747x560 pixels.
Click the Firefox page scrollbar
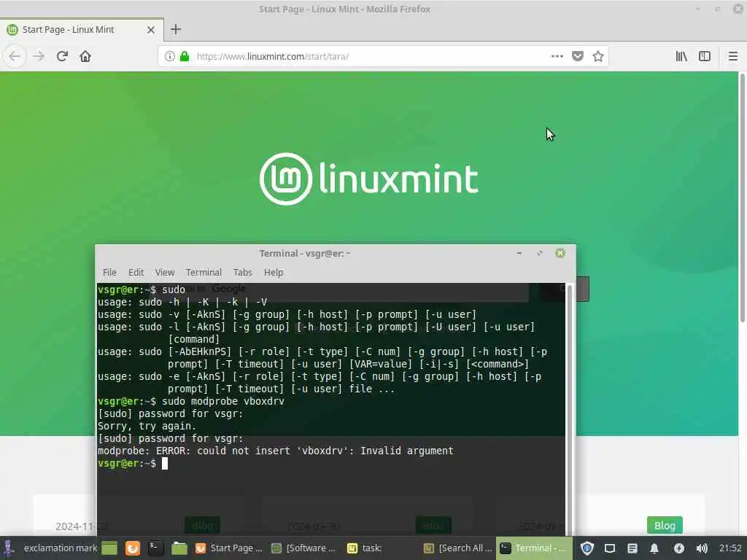742,198
